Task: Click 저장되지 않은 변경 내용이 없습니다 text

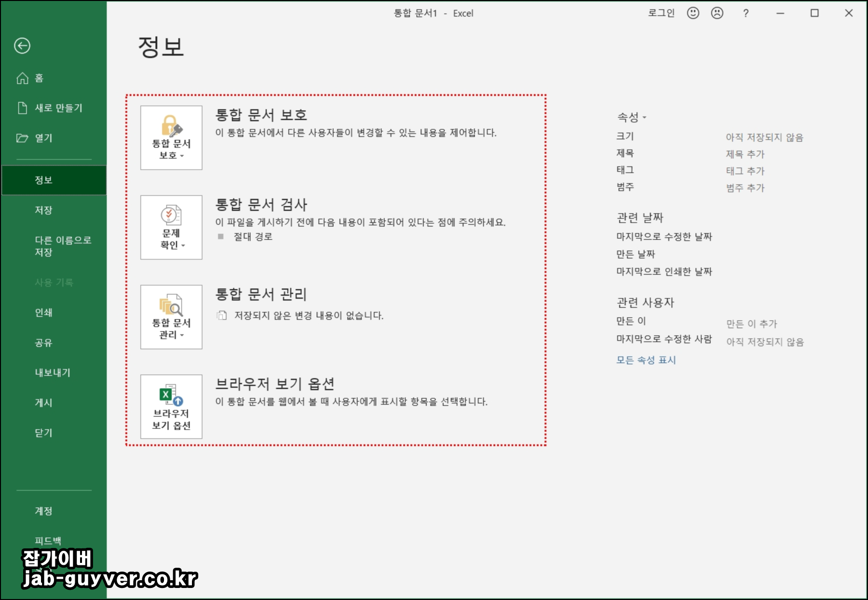Action: tap(309, 316)
